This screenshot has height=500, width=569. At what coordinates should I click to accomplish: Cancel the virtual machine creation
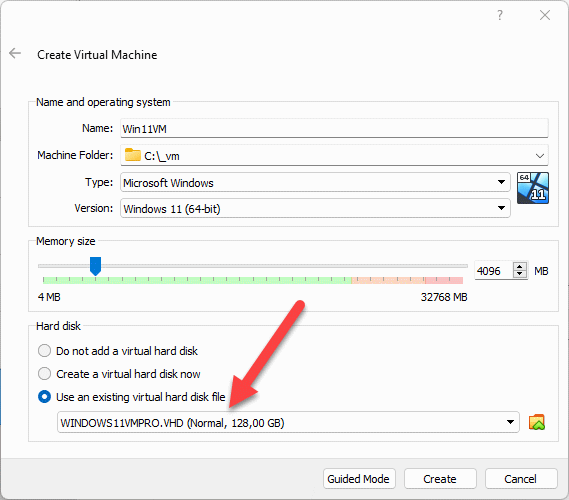[x=521, y=479]
